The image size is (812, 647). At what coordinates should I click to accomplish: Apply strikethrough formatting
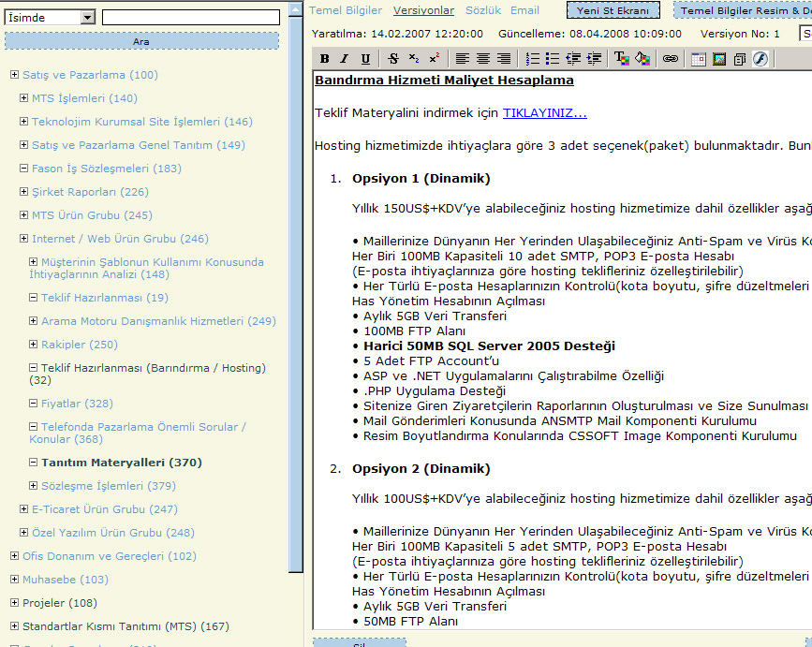coord(393,59)
